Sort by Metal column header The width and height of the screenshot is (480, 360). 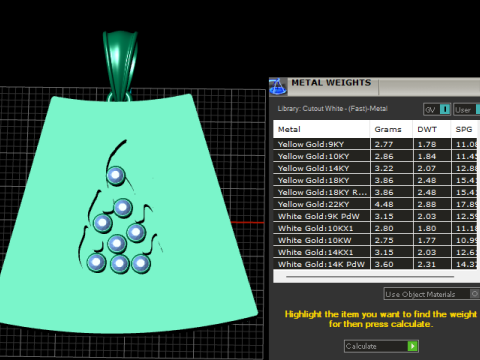pyautogui.click(x=321, y=129)
